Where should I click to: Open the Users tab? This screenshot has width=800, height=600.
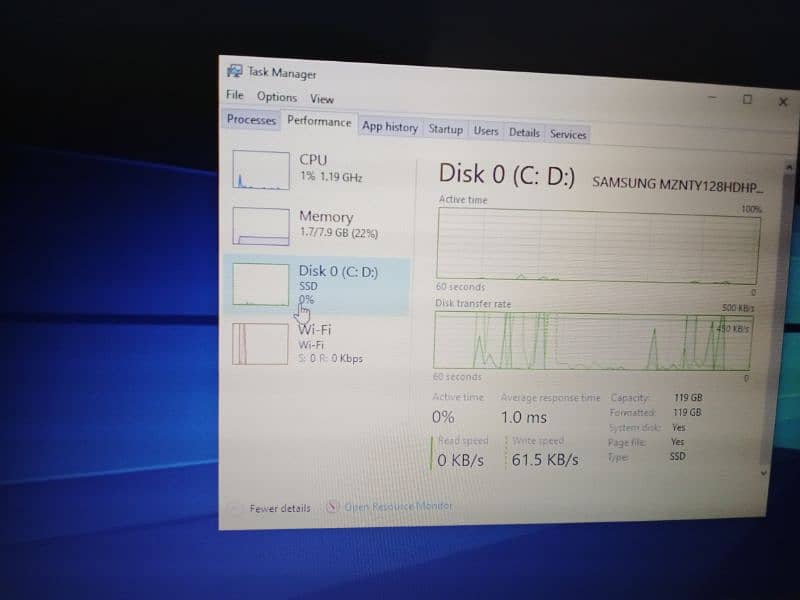pyautogui.click(x=486, y=131)
